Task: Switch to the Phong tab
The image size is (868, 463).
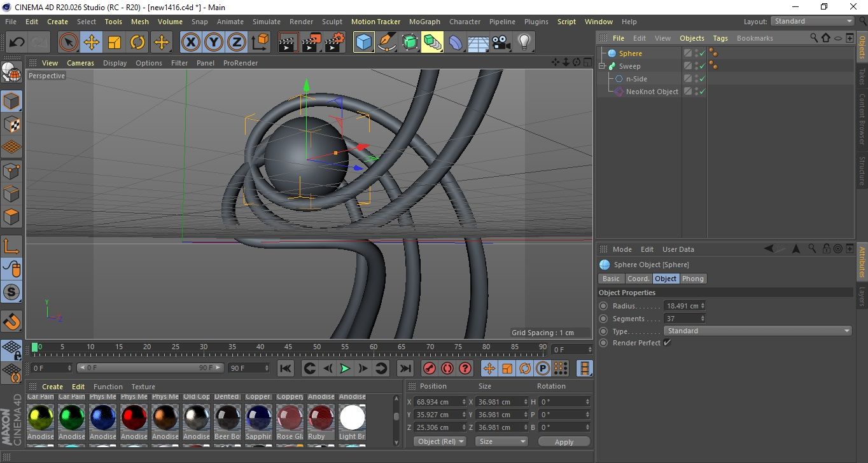Action: click(x=693, y=279)
